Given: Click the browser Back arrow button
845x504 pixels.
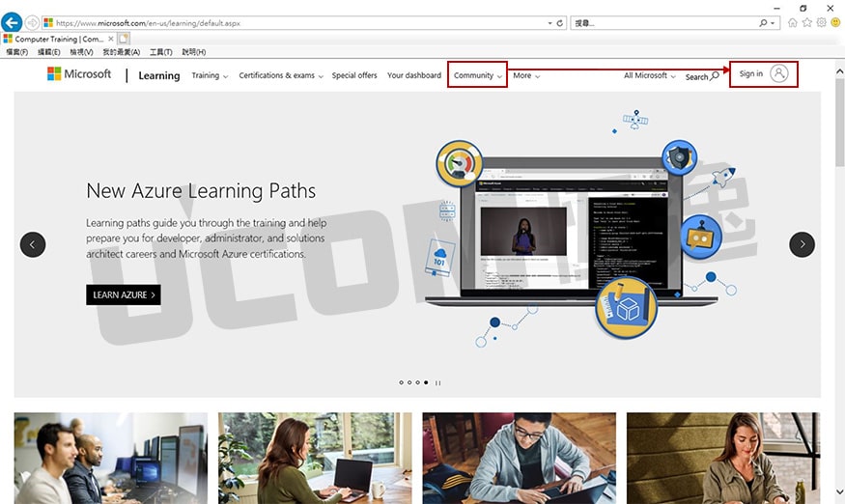Looking at the screenshot, I should tap(12, 22).
